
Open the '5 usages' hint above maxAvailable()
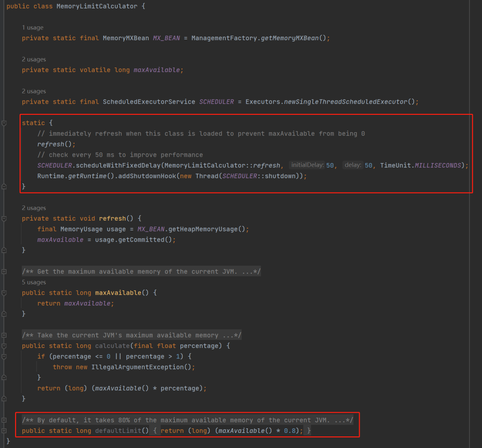34,282
